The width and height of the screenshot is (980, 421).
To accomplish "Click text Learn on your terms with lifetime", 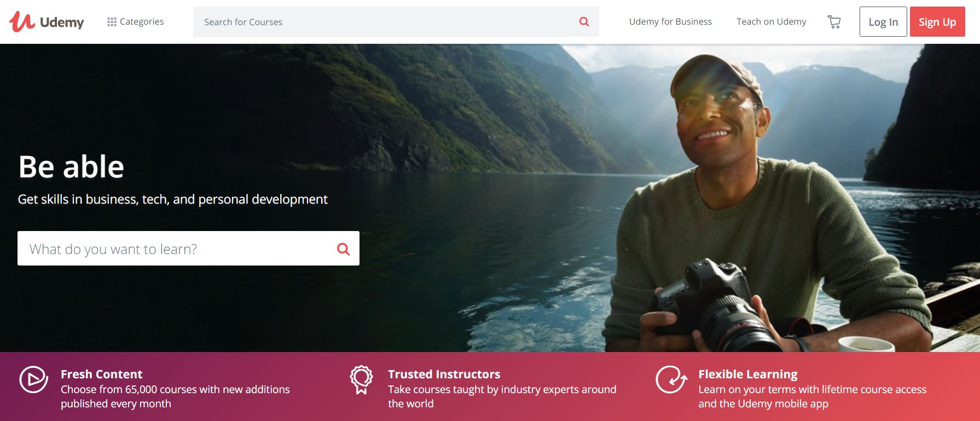I will click(x=778, y=389).
